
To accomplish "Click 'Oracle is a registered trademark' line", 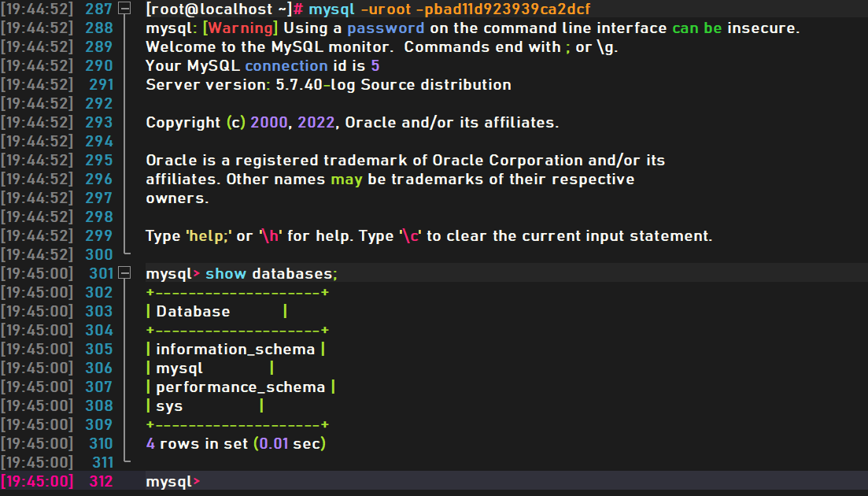I will click(x=405, y=161).
